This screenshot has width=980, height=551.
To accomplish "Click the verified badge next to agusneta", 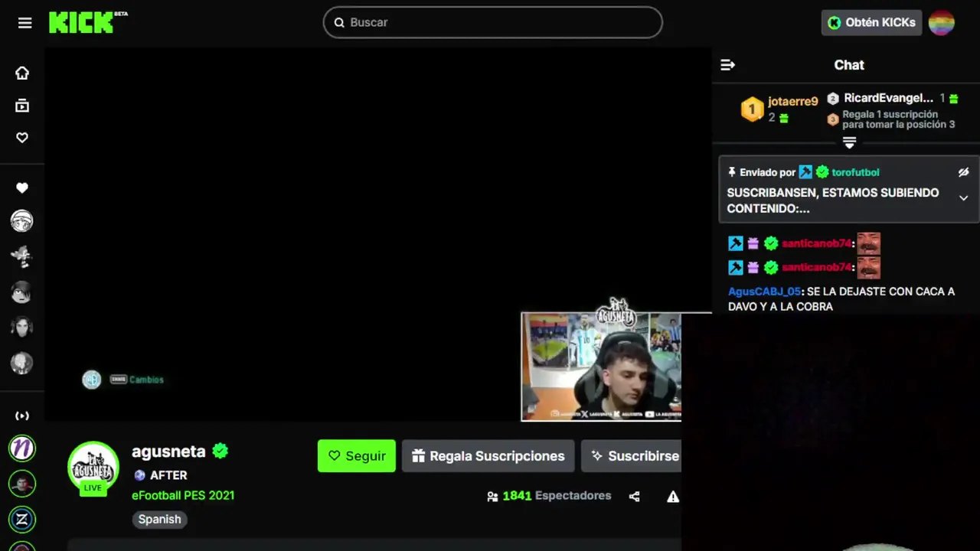I will tap(220, 452).
